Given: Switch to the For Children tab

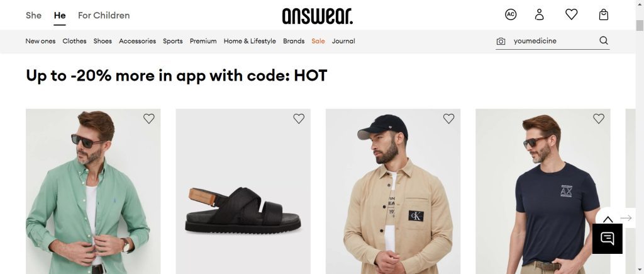Looking at the screenshot, I should coord(104,15).
